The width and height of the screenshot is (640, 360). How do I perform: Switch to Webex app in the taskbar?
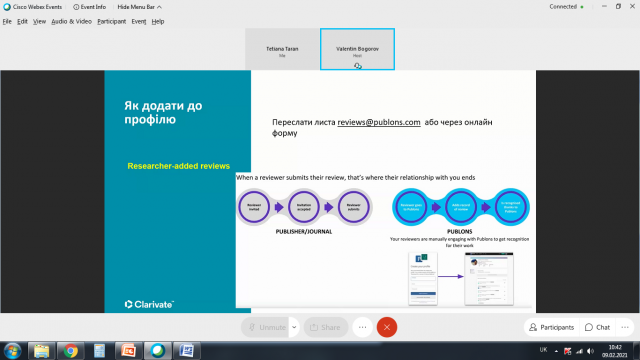(x=157, y=351)
